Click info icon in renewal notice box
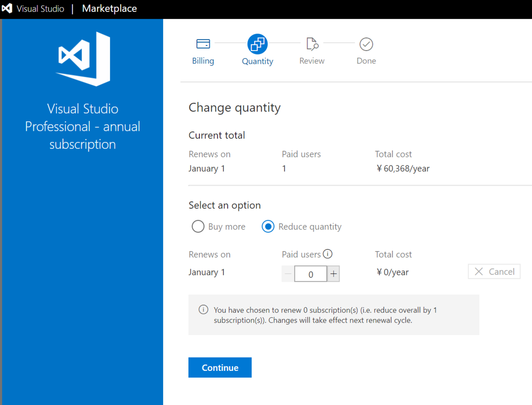The width and height of the screenshot is (532, 405). (x=203, y=309)
